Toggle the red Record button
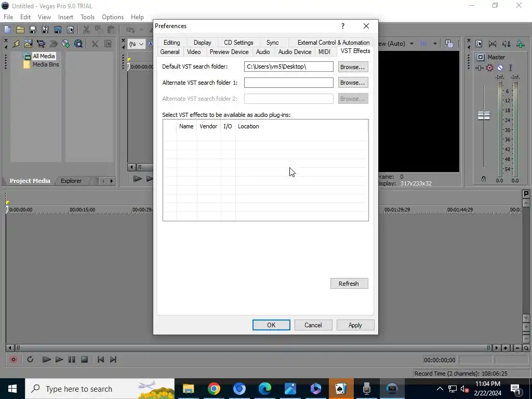The height and width of the screenshot is (399, 532). point(14,360)
